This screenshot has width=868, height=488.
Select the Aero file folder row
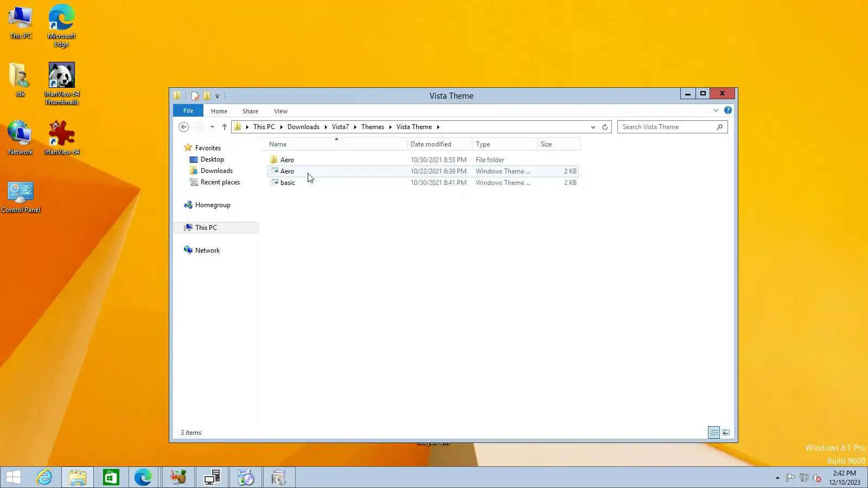pos(423,160)
